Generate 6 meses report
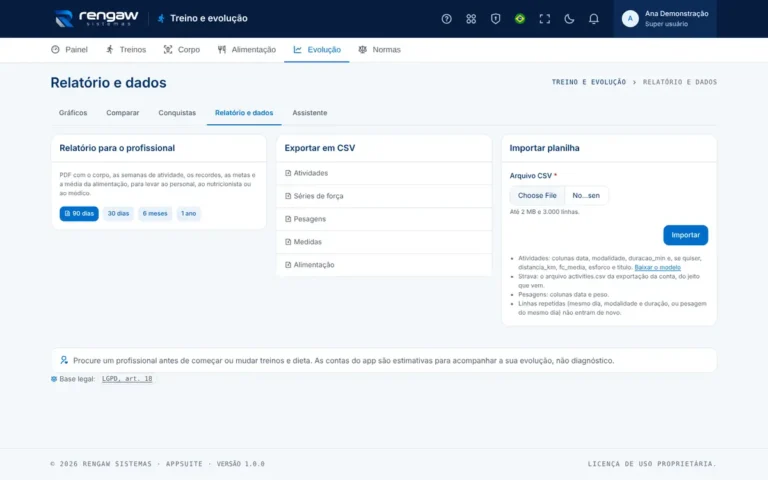The height and width of the screenshot is (480, 768). tap(155, 214)
